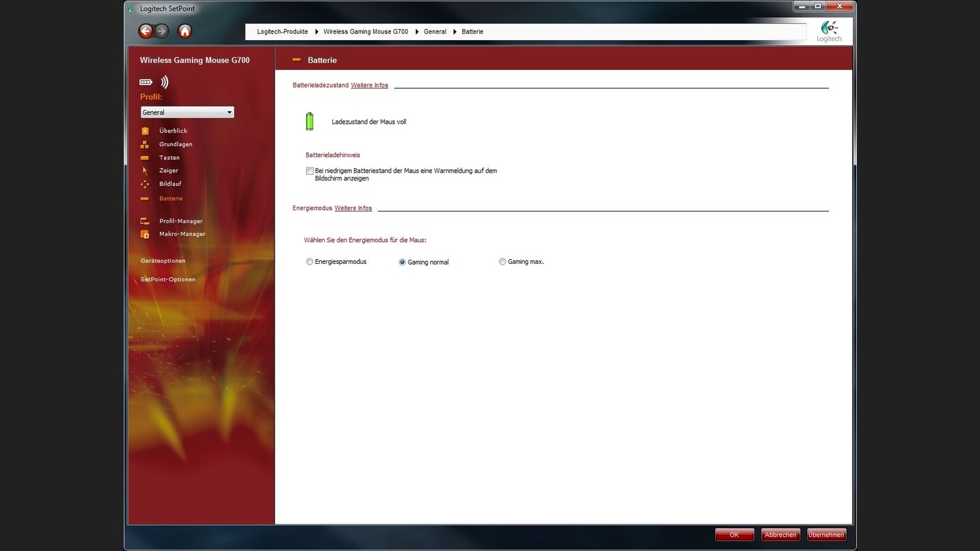Close the Logitech SetPoint window
This screenshot has width=980, height=551.
tap(840, 6)
